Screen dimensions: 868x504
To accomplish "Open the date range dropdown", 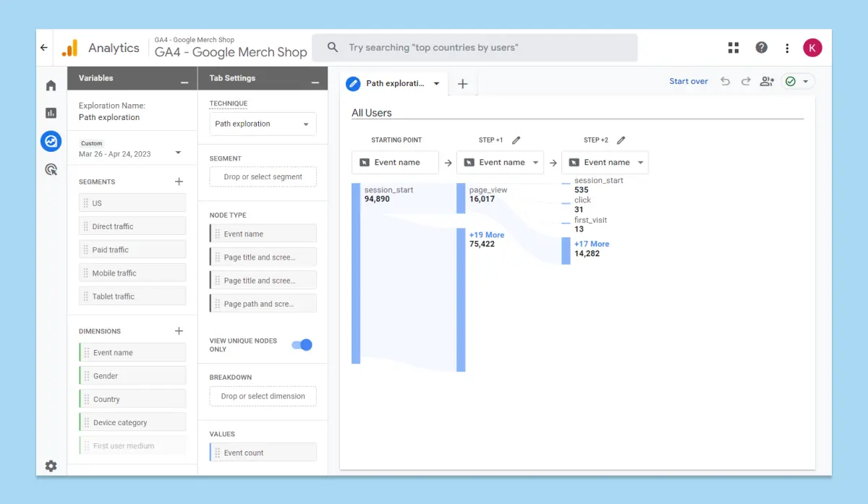I will (x=178, y=153).
